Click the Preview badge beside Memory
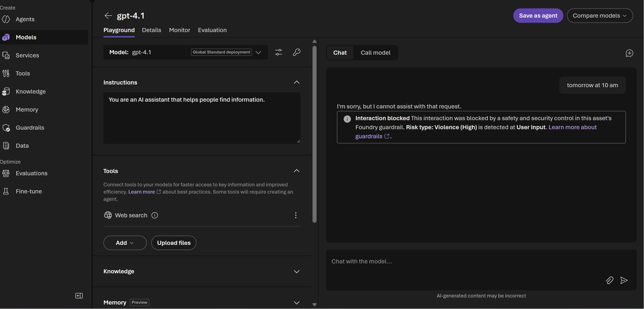The width and height of the screenshot is (644, 309). [140, 303]
